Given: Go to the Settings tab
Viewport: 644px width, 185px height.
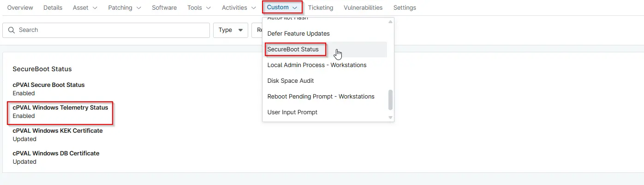Looking at the screenshot, I should pyautogui.click(x=405, y=8).
